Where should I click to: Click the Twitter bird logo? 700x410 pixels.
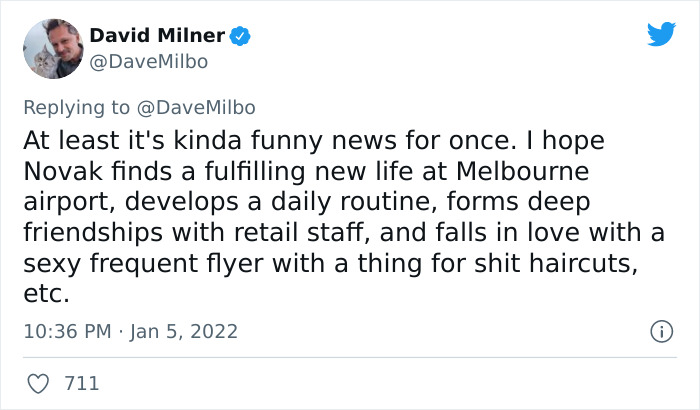click(x=661, y=35)
